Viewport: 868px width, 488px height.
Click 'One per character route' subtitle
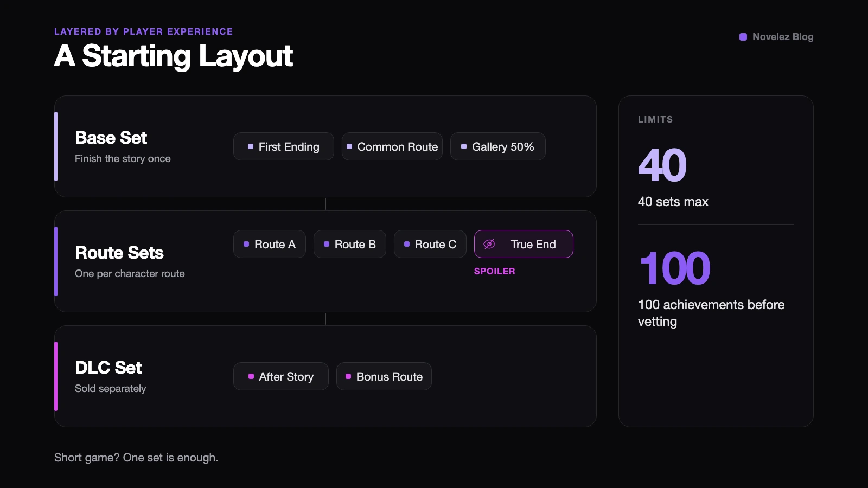click(x=130, y=274)
